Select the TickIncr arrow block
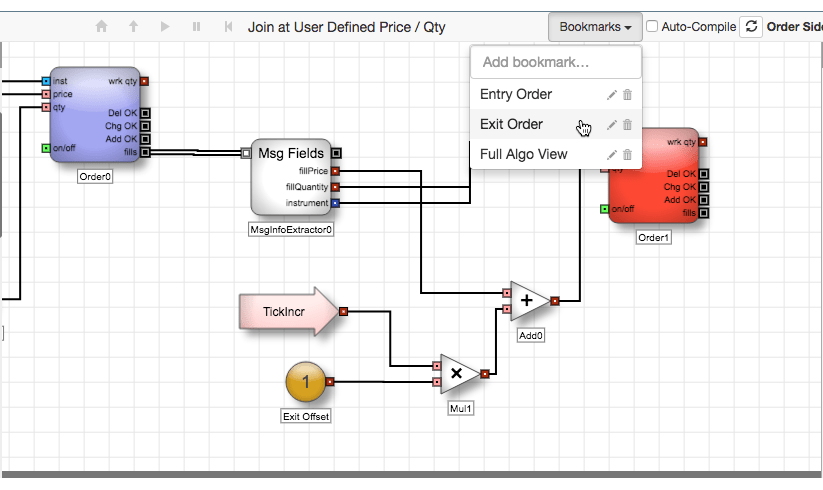This screenshot has height=490, width=823. click(x=289, y=312)
